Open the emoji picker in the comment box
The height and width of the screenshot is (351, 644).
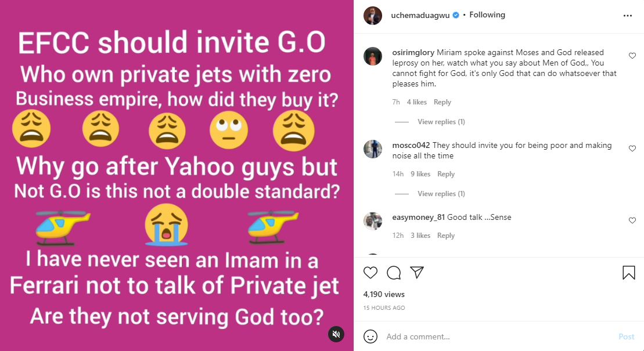pyautogui.click(x=370, y=336)
